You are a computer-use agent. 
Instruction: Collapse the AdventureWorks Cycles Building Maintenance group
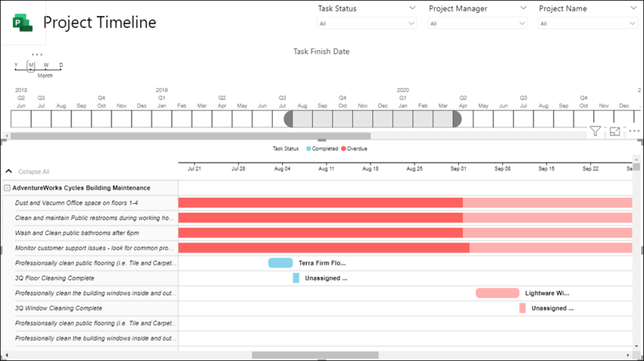(7, 188)
